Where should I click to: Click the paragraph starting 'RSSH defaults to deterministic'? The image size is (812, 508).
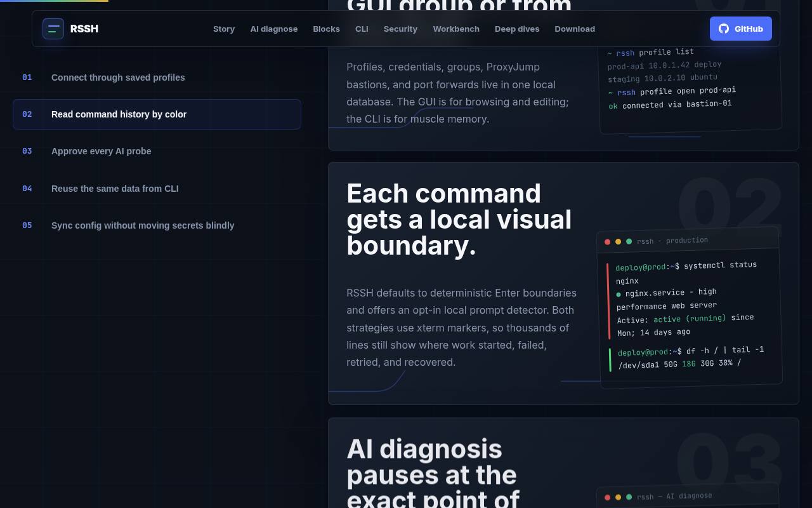(x=462, y=328)
